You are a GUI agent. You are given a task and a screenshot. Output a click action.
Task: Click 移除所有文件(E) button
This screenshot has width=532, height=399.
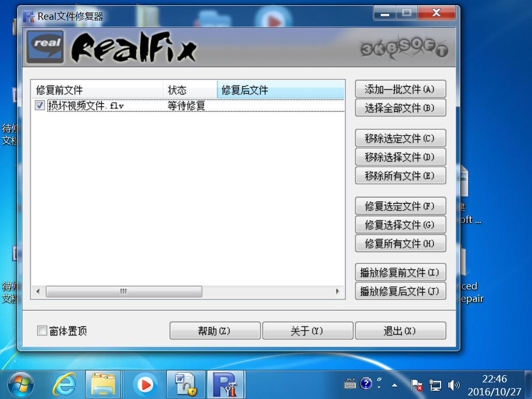tap(401, 176)
